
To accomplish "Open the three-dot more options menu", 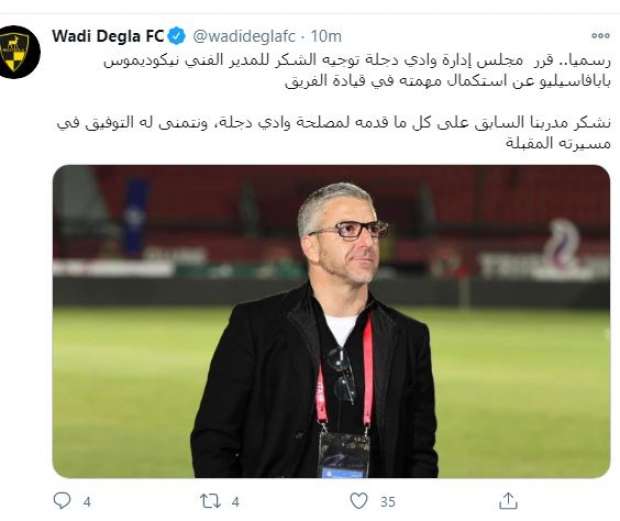I will pos(600,36).
